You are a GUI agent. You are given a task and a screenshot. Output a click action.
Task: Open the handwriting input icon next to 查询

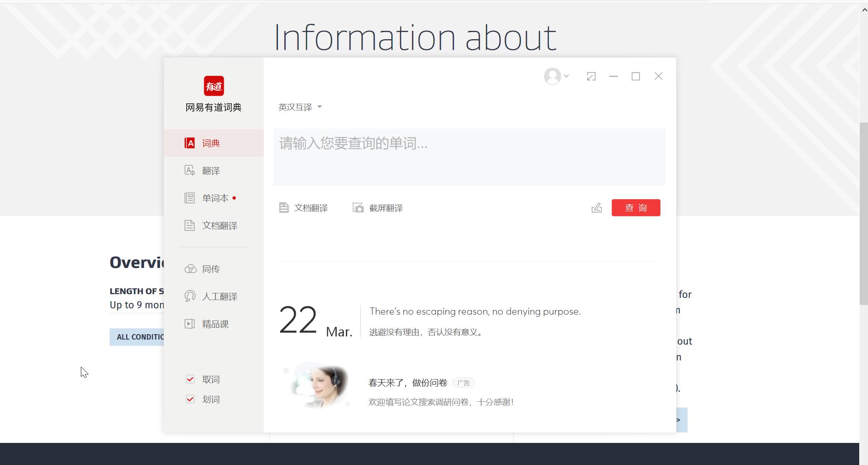[597, 207]
